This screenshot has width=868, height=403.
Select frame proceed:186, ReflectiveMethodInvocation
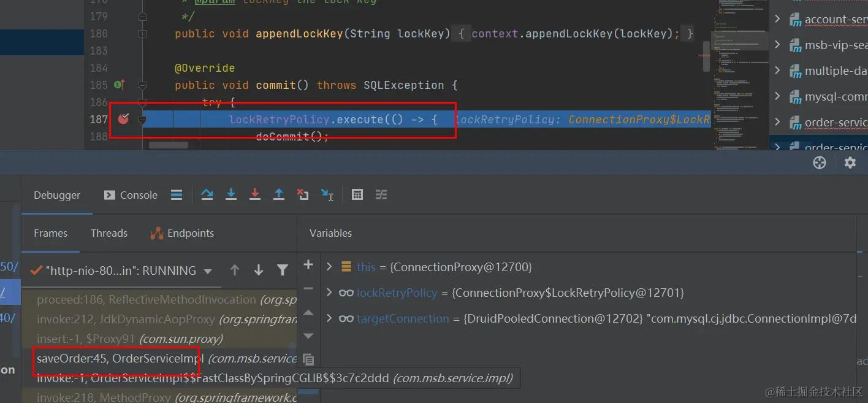(159, 300)
